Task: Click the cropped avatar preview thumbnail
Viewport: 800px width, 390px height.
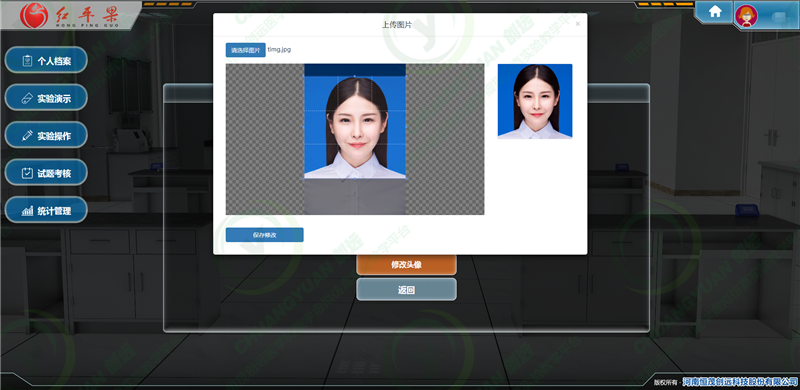Action: (535, 101)
